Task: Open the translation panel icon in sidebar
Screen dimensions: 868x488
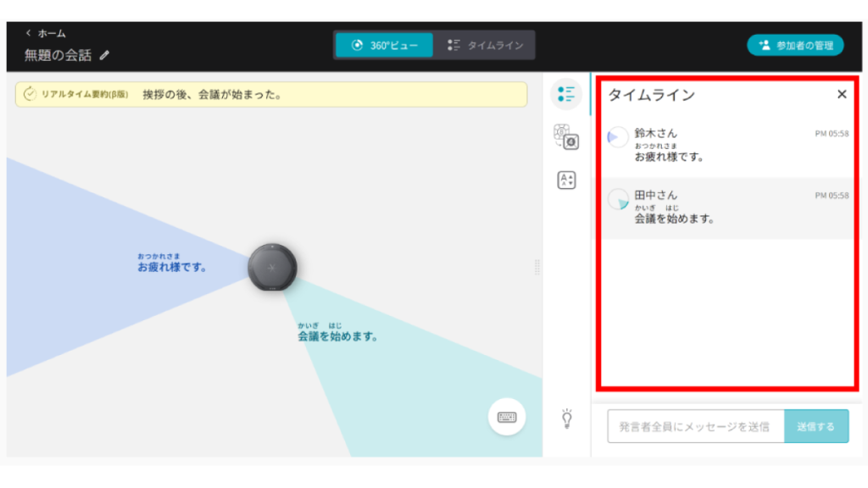Action: (565, 136)
